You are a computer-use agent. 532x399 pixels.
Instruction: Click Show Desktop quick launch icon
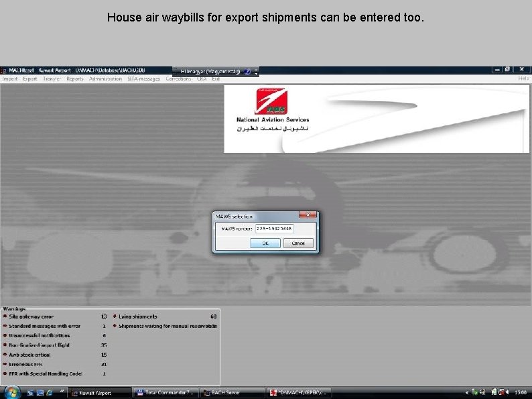[x=30, y=393]
